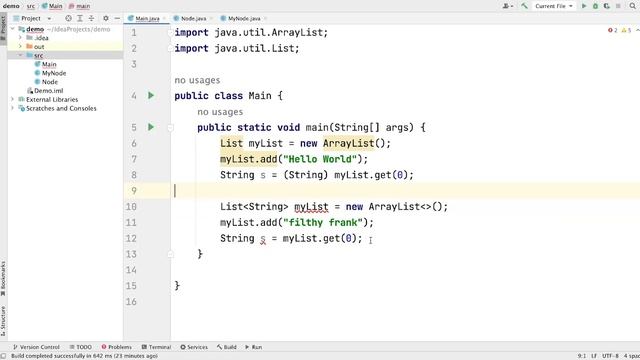The height and width of the screenshot is (360, 640).
Task: Select the src folder row
Action: click(65, 55)
